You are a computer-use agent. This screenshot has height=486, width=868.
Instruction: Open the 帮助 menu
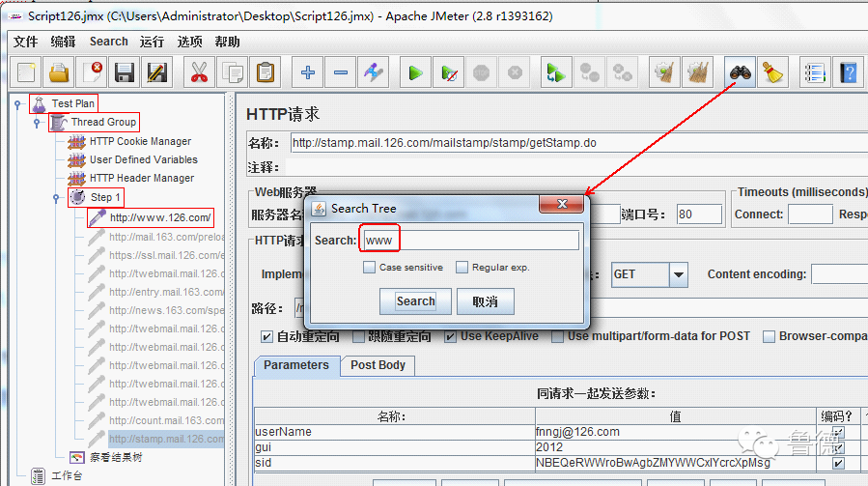(x=227, y=42)
